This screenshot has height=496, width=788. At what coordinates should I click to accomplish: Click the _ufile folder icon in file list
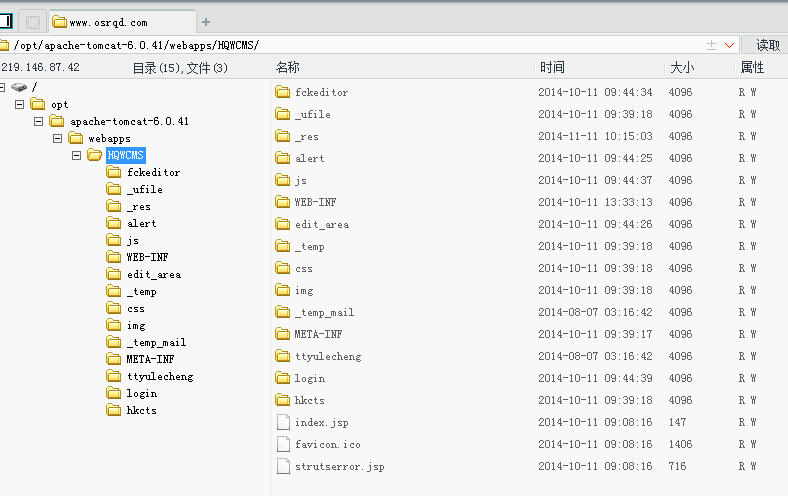click(x=282, y=114)
